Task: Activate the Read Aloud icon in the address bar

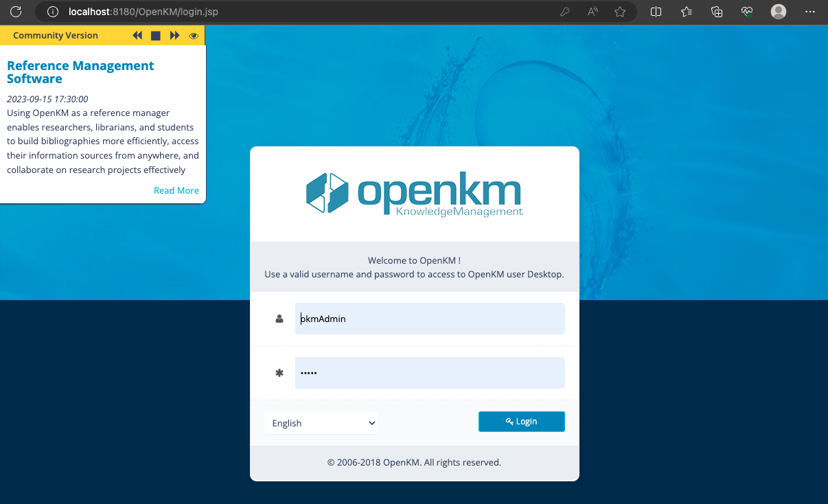Action: click(593, 12)
